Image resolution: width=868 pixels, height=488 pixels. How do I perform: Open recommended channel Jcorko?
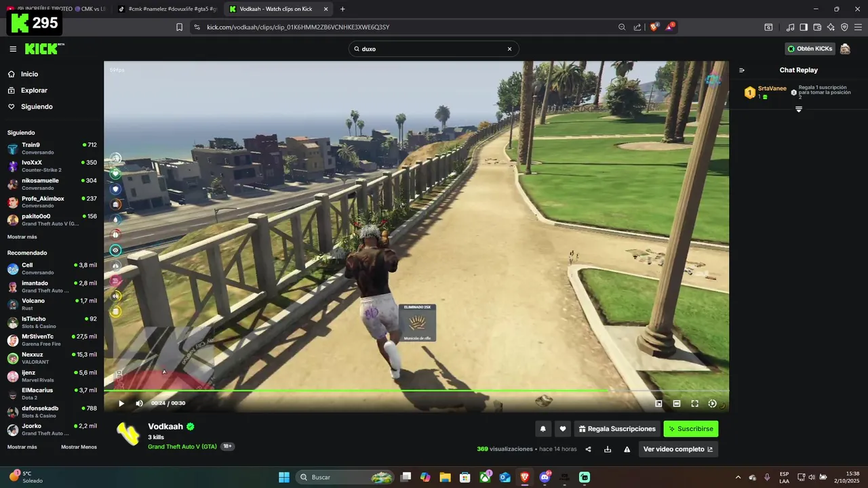coord(52,430)
